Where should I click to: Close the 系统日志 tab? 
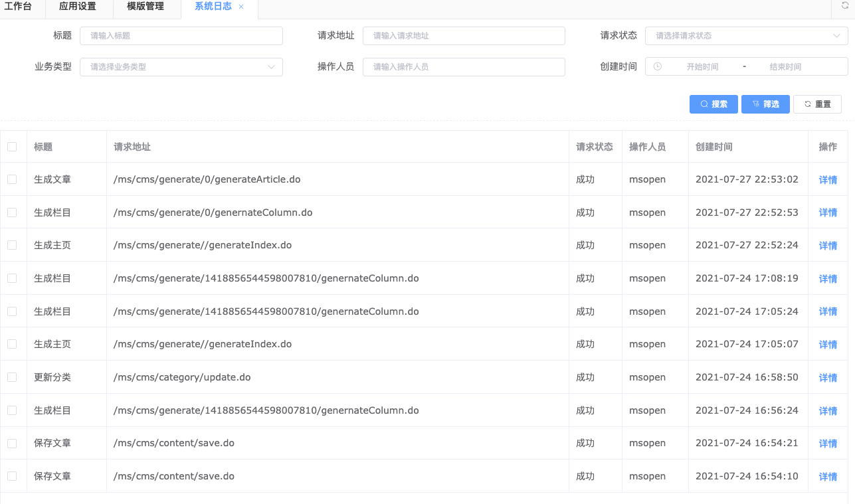[241, 7]
